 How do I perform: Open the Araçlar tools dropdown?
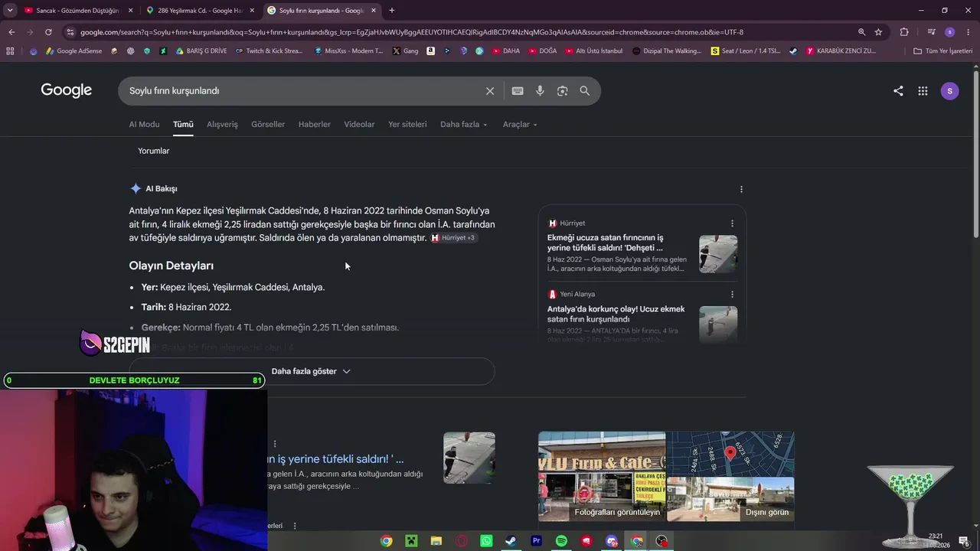[520, 125]
